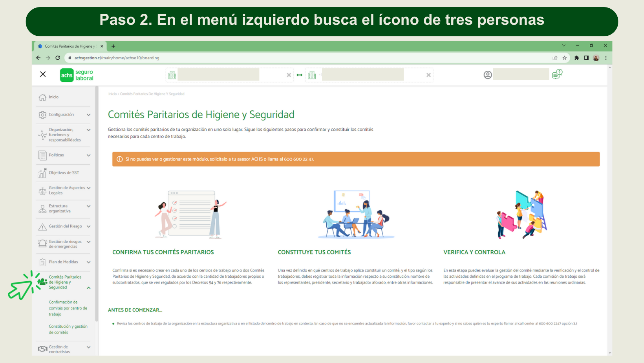Click the swap arrows between organization selectors
Image resolution: width=644 pixels, height=363 pixels.
(300, 75)
